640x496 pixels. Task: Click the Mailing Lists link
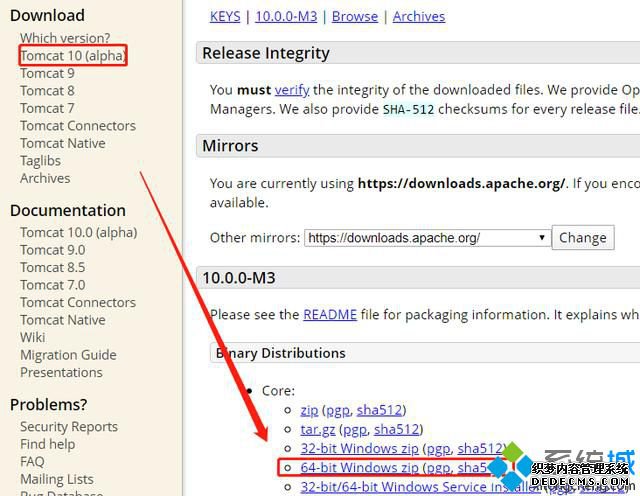tap(57, 479)
